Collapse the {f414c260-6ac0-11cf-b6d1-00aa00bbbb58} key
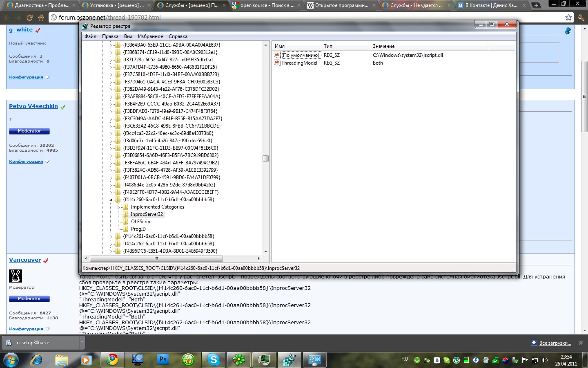Image resolution: width=588 pixels, height=368 pixels. click(x=111, y=200)
